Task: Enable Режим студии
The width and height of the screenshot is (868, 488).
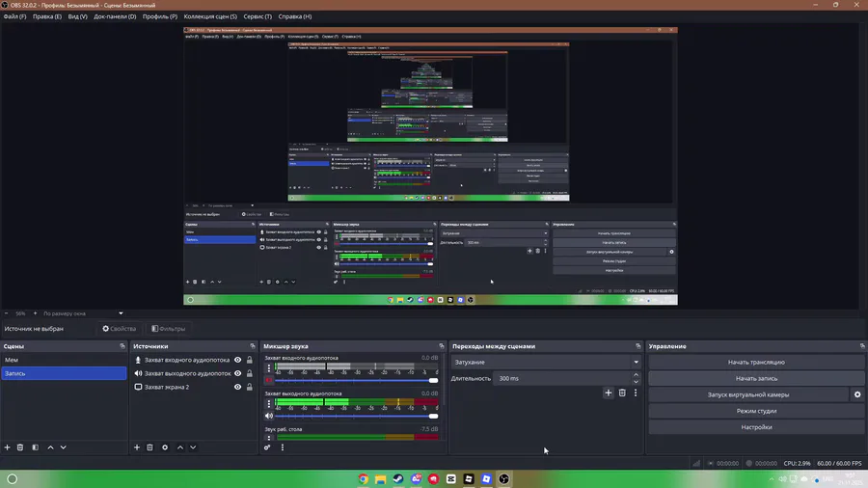Action: pyautogui.click(x=756, y=411)
